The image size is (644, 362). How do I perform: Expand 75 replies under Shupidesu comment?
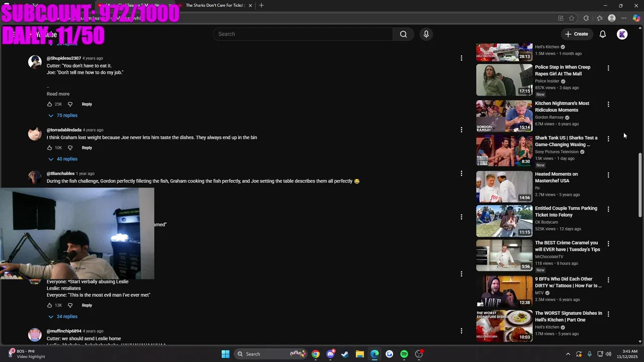(x=62, y=116)
